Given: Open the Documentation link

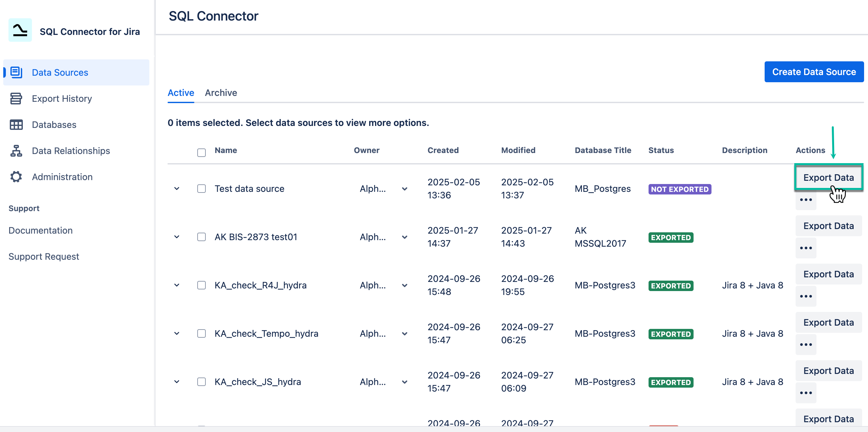Looking at the screenshot, I should point(40,230).
